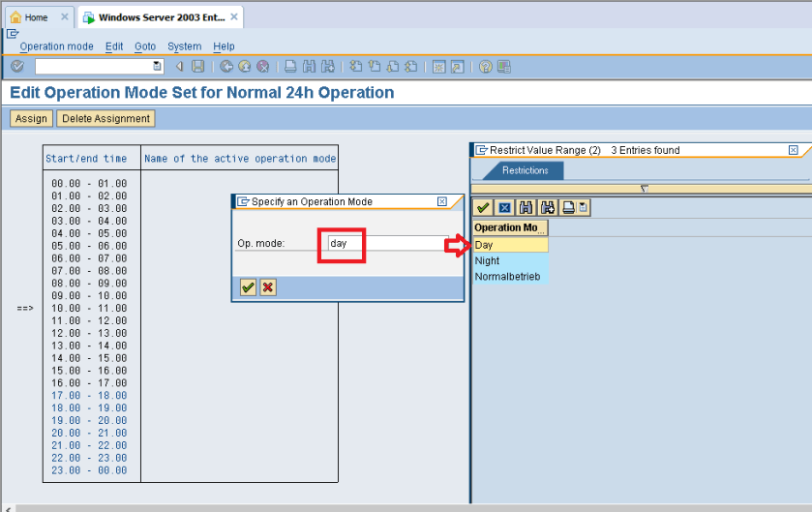The height and width of the screenshot is (512, 812).
Task: Open the Operation mode menu
Action: tap(56, 46)
